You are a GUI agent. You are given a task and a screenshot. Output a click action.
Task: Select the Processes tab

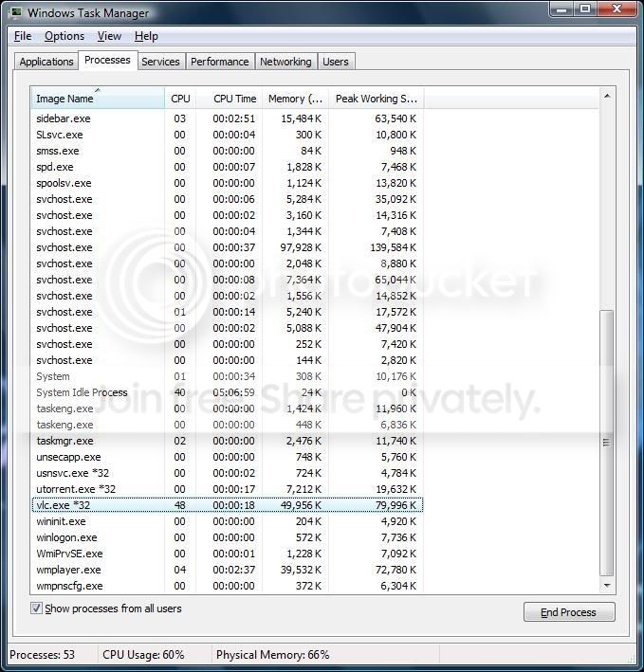coord(107,60)
